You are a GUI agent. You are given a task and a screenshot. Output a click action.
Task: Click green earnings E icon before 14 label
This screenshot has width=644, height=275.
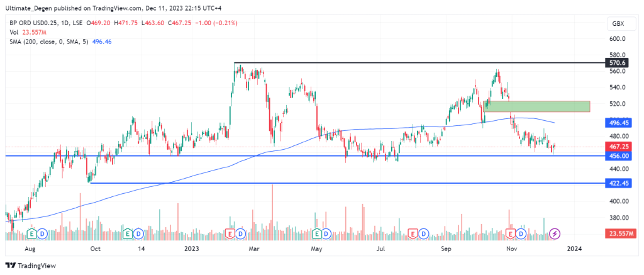click(x=128, y=234)
